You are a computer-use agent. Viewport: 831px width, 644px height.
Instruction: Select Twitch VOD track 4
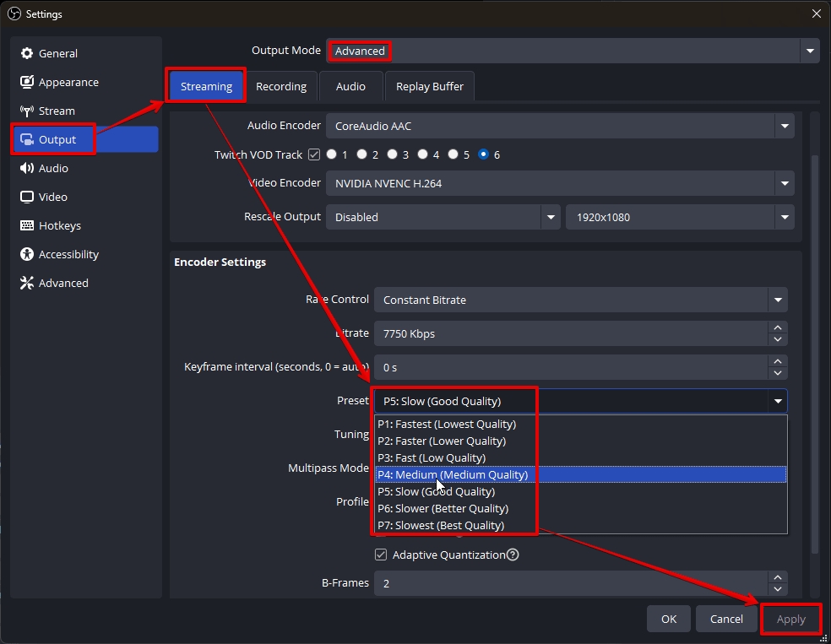(x=422, y=154)
